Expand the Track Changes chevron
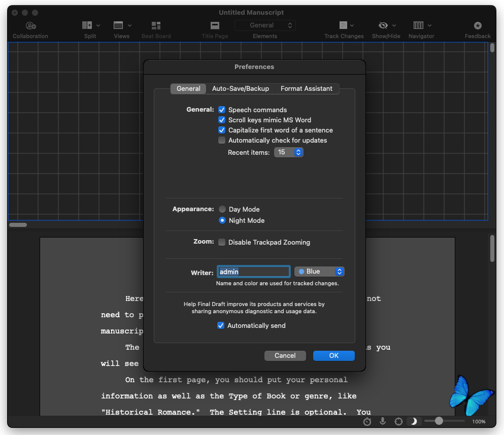 352,25
